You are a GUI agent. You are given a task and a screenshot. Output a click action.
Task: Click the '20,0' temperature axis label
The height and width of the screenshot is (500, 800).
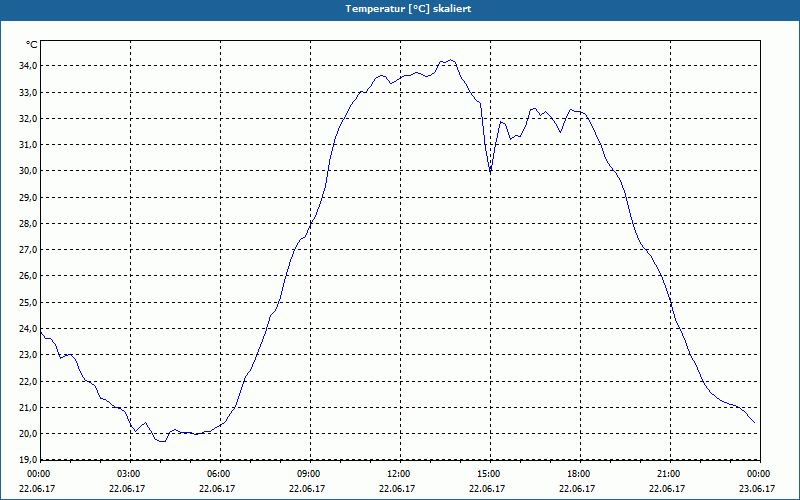click(28, 434)
